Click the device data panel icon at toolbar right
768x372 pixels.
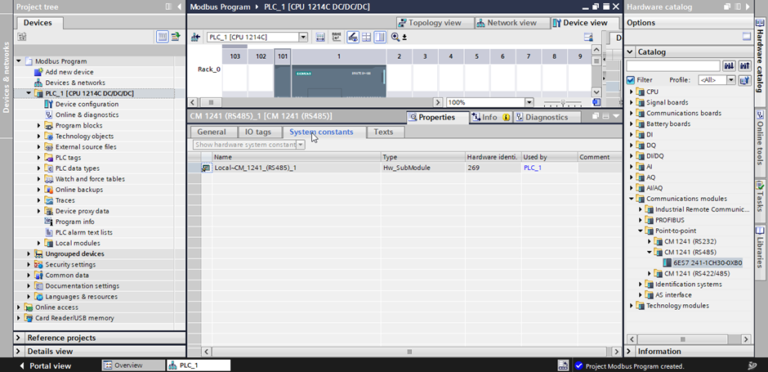[x=588, y=37]
